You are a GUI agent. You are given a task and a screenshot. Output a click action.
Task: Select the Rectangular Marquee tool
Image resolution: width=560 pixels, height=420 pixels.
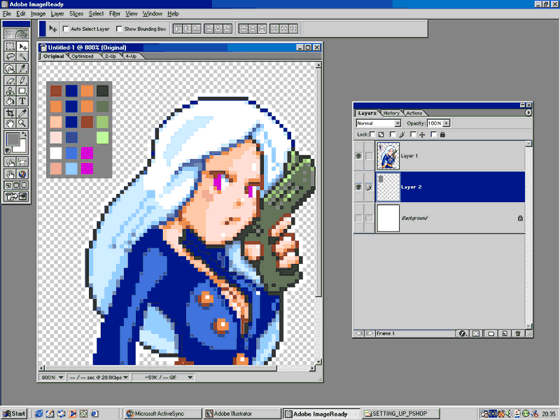(10, 46)
